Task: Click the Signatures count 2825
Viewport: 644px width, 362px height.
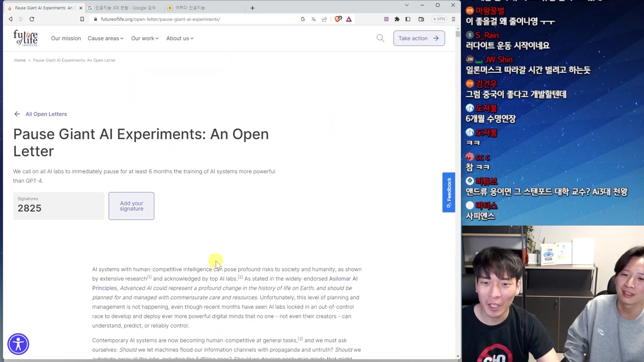Action: [30, 208]
